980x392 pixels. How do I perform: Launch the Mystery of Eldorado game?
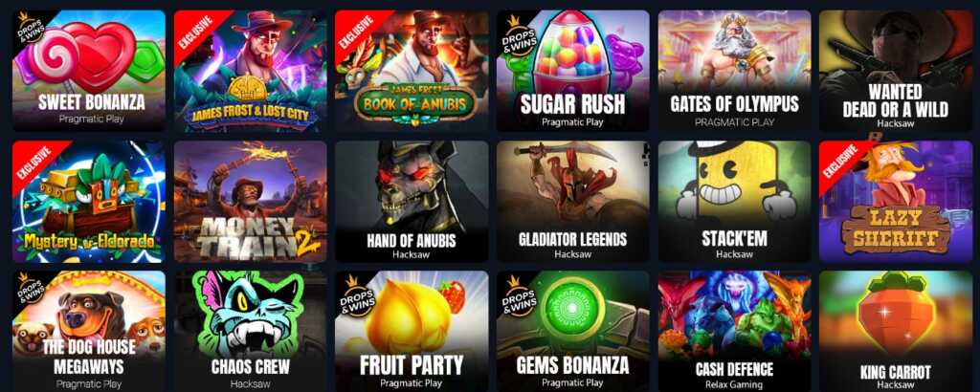point(89,201)
